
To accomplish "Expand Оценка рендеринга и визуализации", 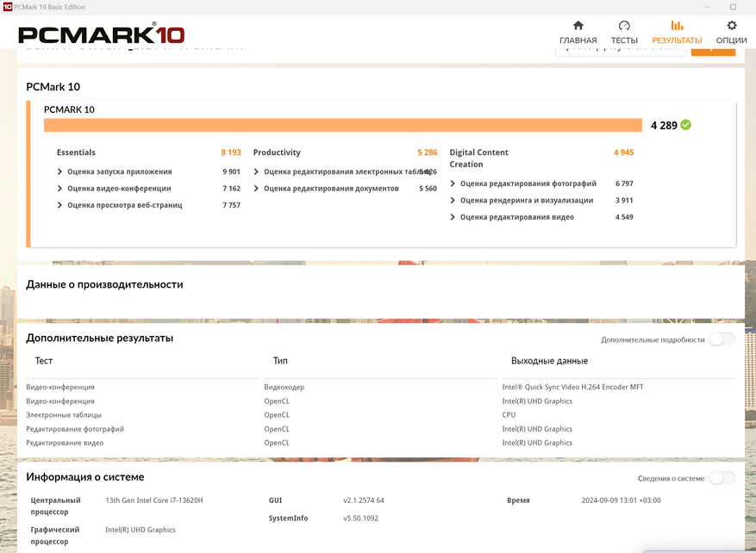I will [453, 201].
